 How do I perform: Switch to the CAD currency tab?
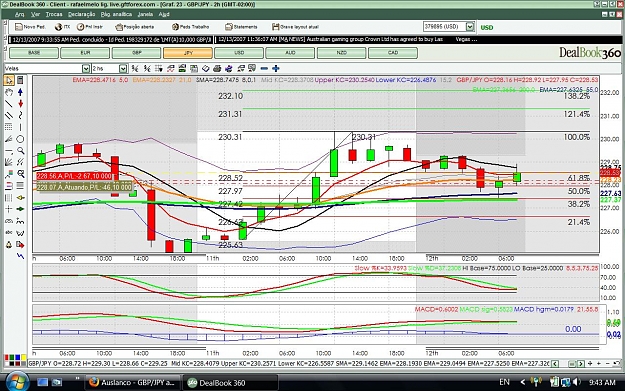click(393, 53)
